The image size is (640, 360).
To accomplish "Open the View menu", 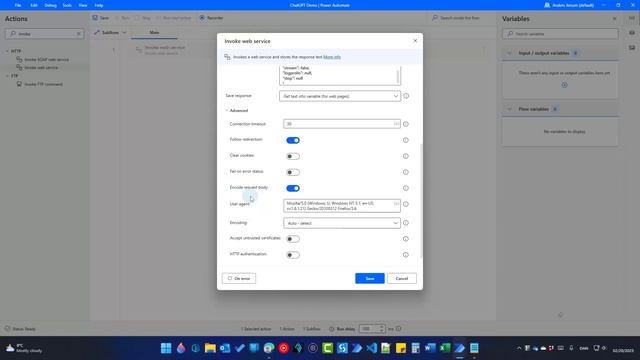I will click(83, 5).
